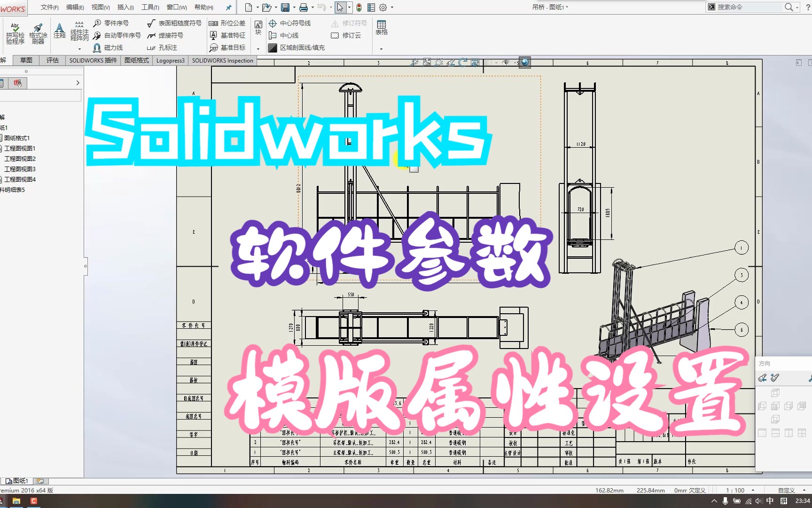812x508 pixels.
Task: Add a 形位公差 geometric tolerance
Action: pos(227,23)
